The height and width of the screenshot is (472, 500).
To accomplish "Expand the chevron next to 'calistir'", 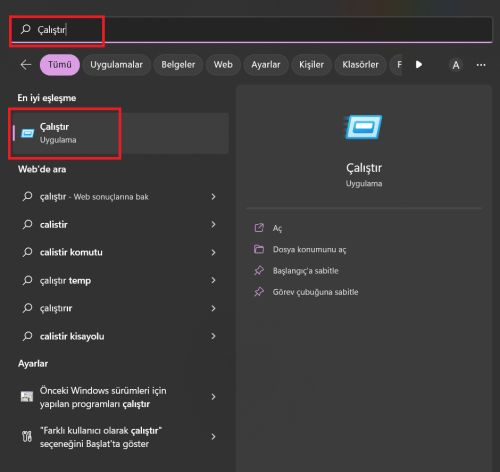I will [213, 225].
